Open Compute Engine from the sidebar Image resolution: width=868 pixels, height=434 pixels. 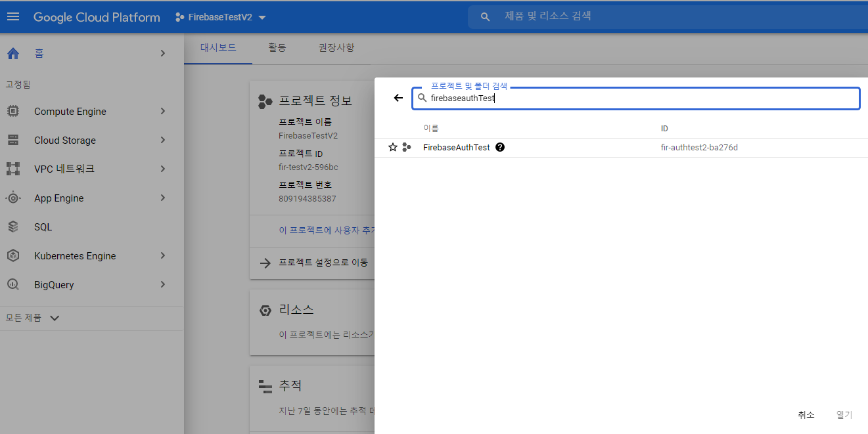70,112
